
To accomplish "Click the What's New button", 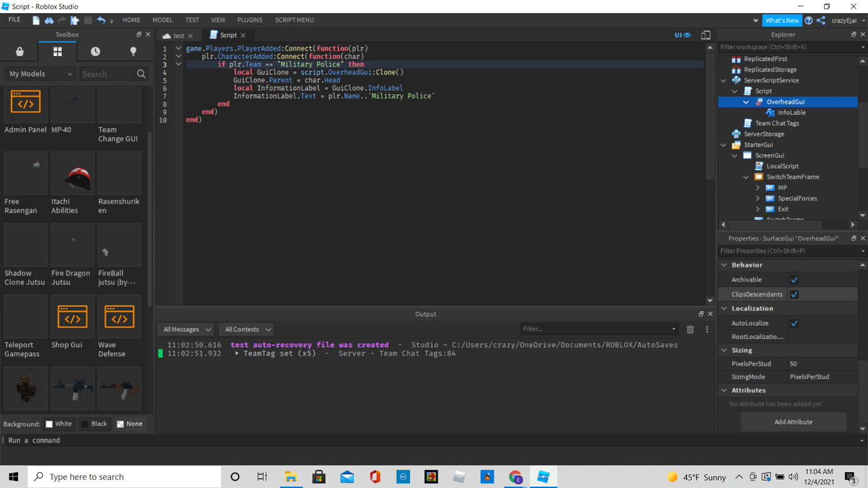I will tap(782, 21).
